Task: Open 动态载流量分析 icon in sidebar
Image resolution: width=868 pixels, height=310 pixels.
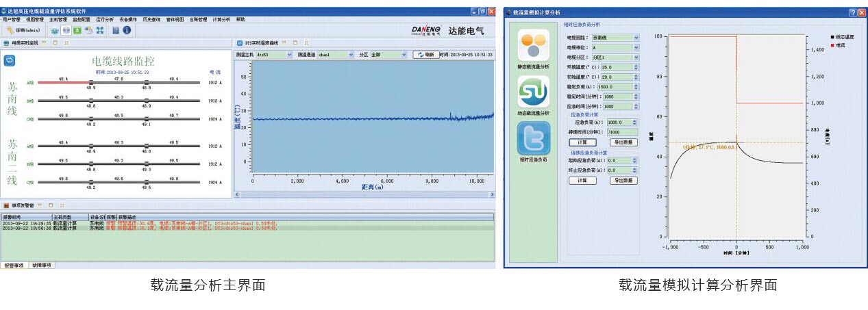Action: click(x=533, y=91)
